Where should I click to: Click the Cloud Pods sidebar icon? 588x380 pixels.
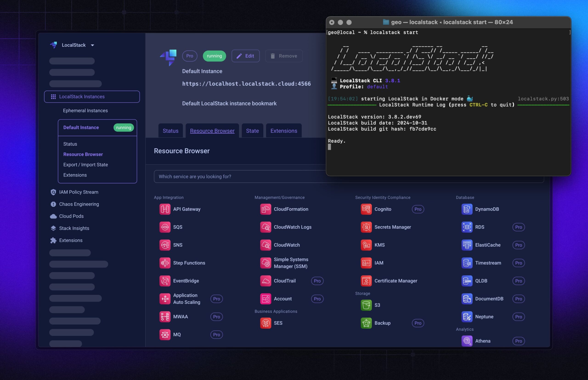[x=53, y=216]
